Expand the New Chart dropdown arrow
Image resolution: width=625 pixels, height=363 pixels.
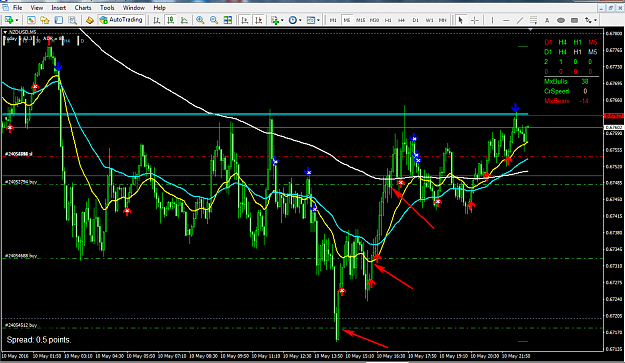17,20
